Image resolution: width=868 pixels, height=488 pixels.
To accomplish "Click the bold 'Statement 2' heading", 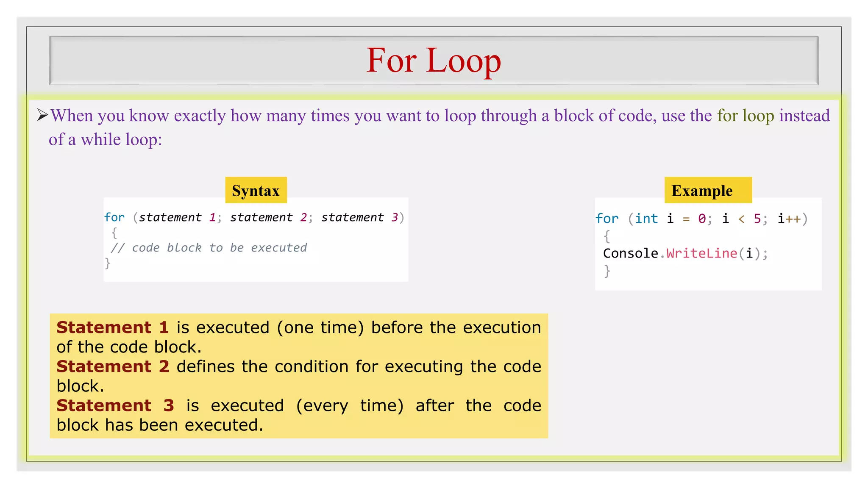I will 113,366.
